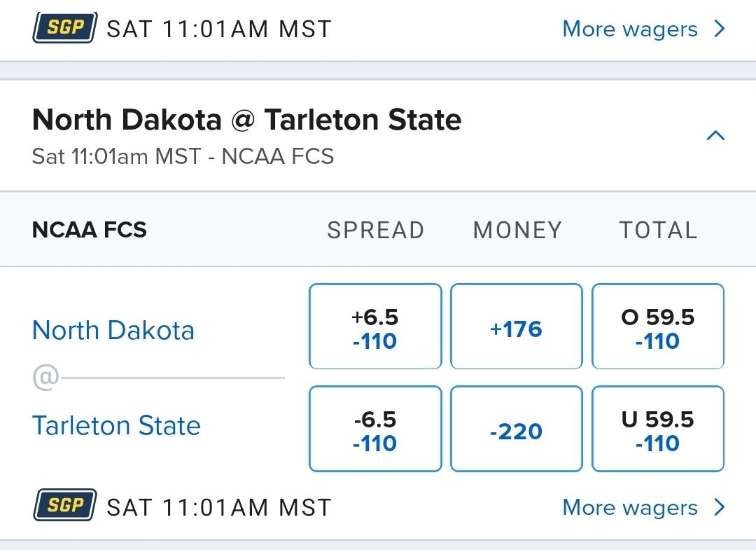Tap the North Dakota @ Tarleton State title
Image resolution: width=756 pixels, height=550 pixels.
click(246, 121)
